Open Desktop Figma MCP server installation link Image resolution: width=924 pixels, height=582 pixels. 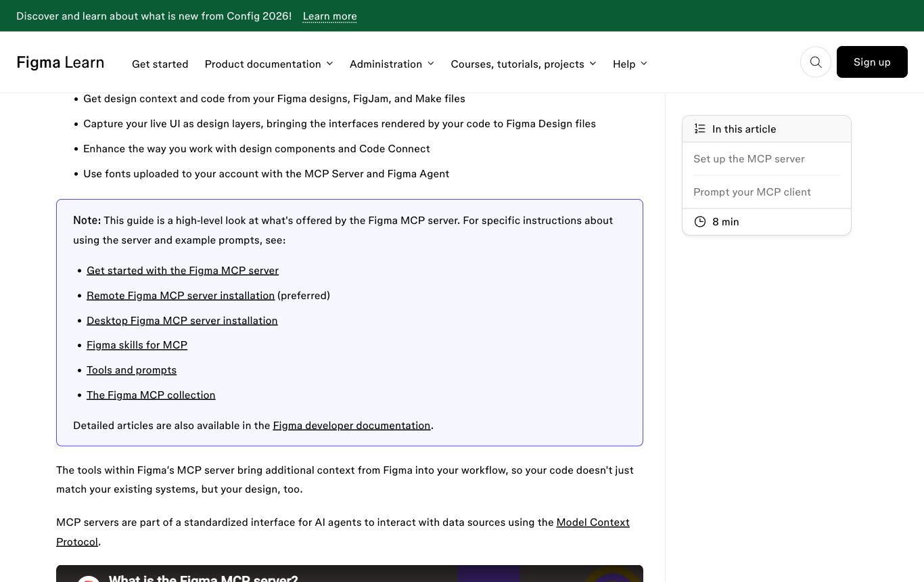182,321
